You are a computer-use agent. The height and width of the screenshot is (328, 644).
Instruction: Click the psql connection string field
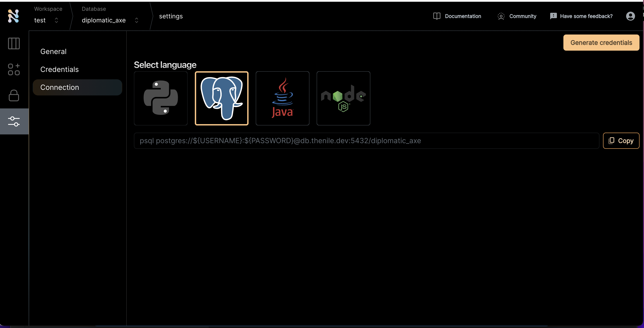(366, 141)
